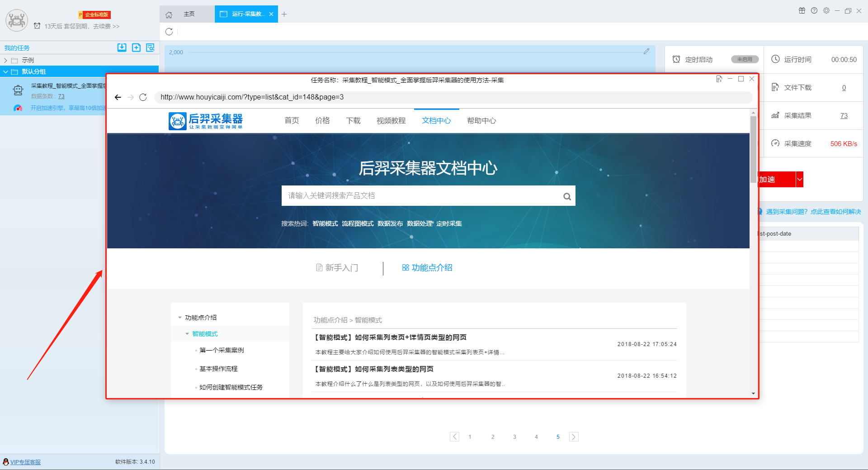868x470 pixels.
Task: Click search hot word 智能模式
Action: click(x=325, y=223)
